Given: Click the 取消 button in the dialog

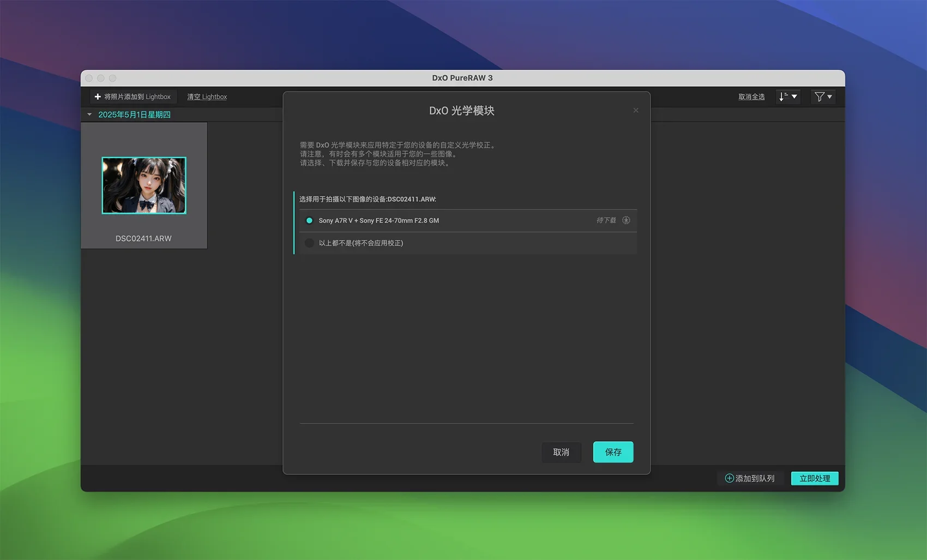Looking at the screenshot, I should (561, 452).
